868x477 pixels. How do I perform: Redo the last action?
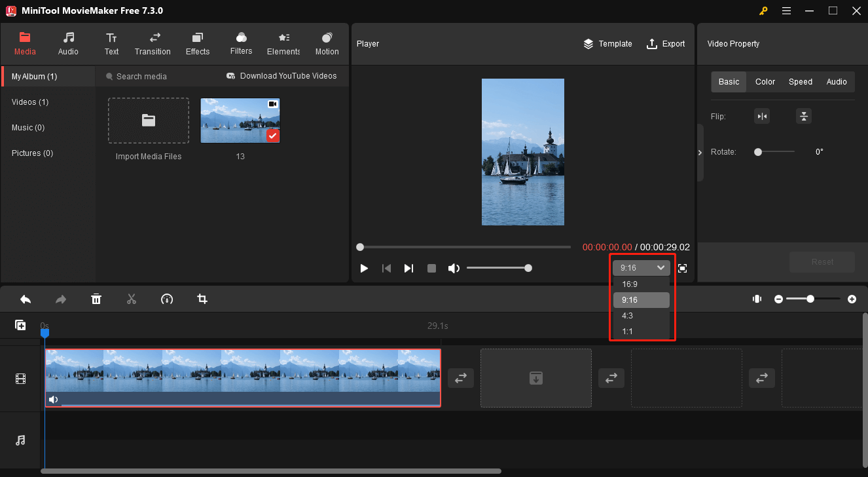pos(61,299)
